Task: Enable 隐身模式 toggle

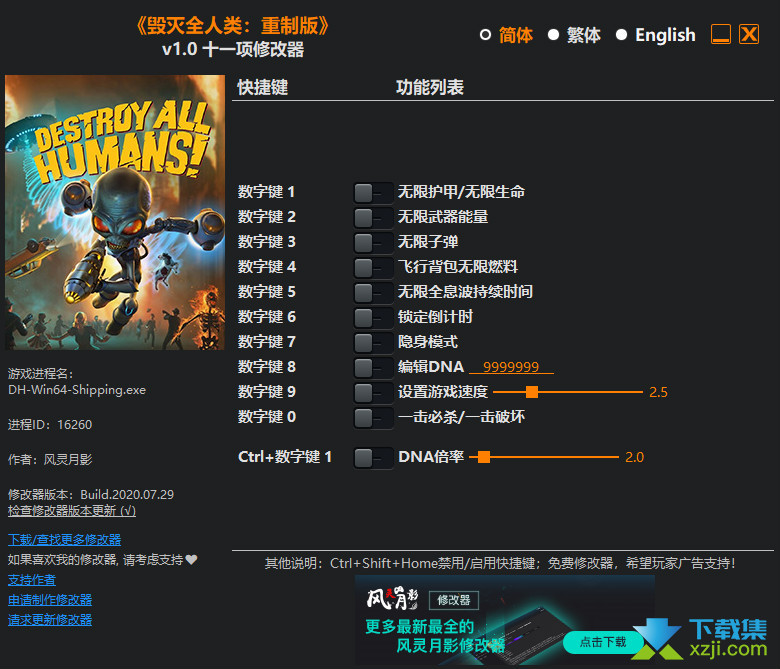Action: (373, 343)
